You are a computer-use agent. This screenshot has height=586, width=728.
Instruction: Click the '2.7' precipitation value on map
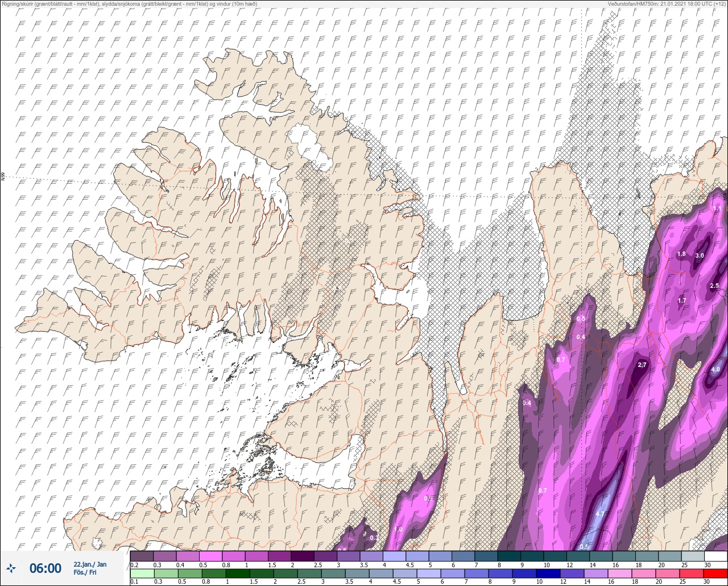[x=642, y=365]
